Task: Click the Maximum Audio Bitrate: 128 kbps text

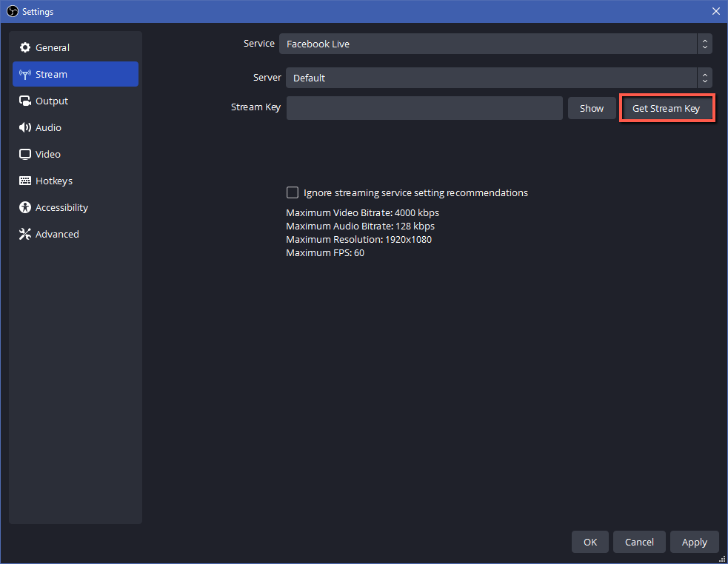Action: [x=360, y=226]
